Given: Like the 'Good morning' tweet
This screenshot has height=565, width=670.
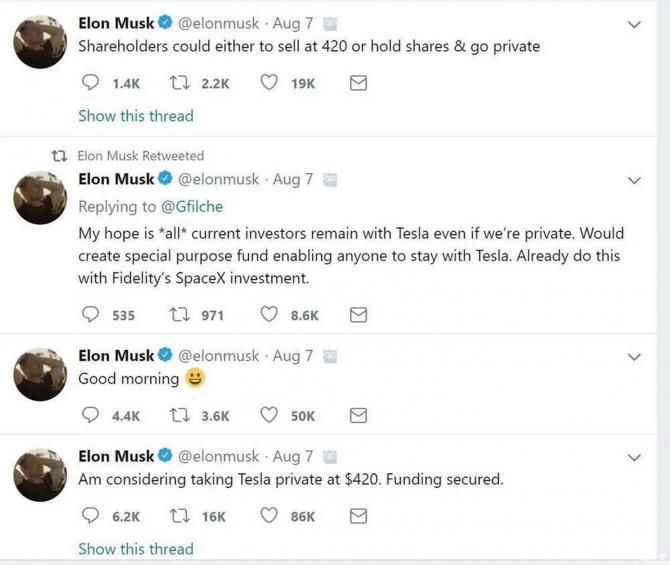Looking at the screenshot, I should pyautogui.click(x=268, y=415).
